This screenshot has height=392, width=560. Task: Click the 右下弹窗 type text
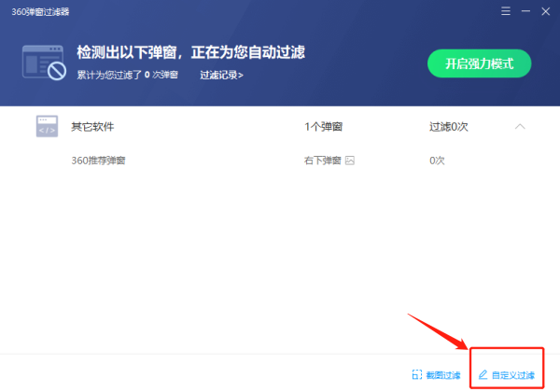pyautogui.click(x=323, y=161)
